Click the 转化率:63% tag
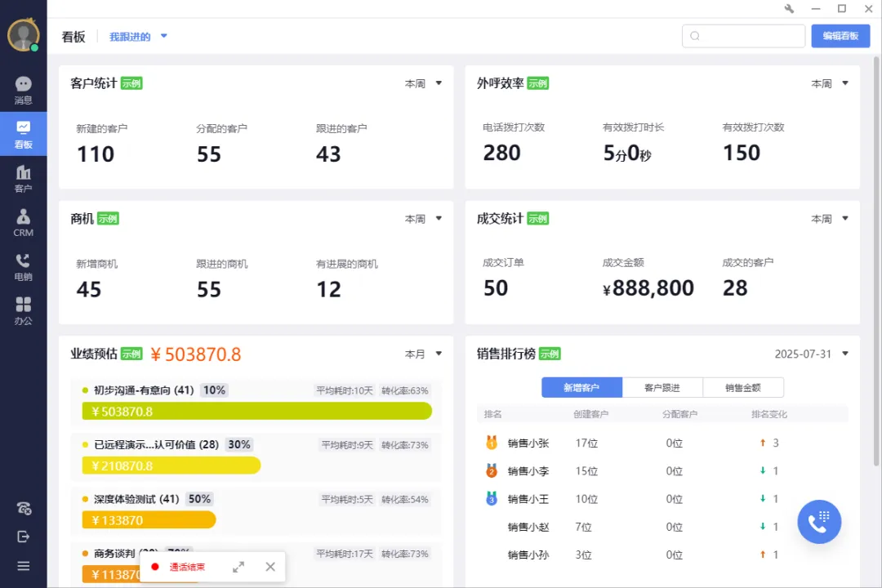Screen dimensions: 882x588 point(404,390)
